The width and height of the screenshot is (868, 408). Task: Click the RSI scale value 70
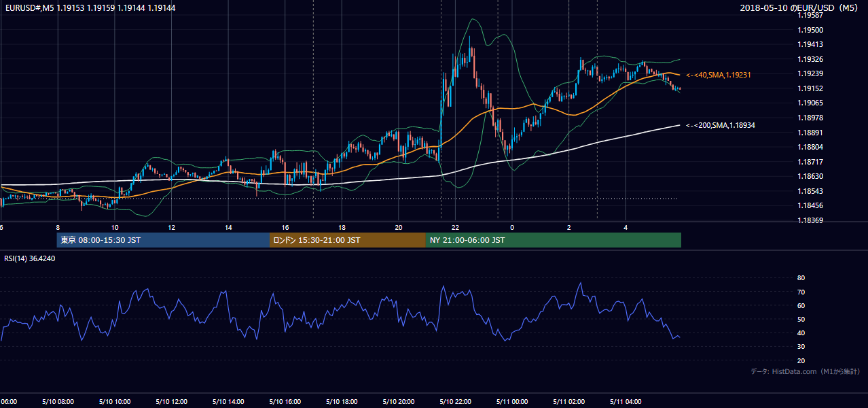click(x=801, y=292)
